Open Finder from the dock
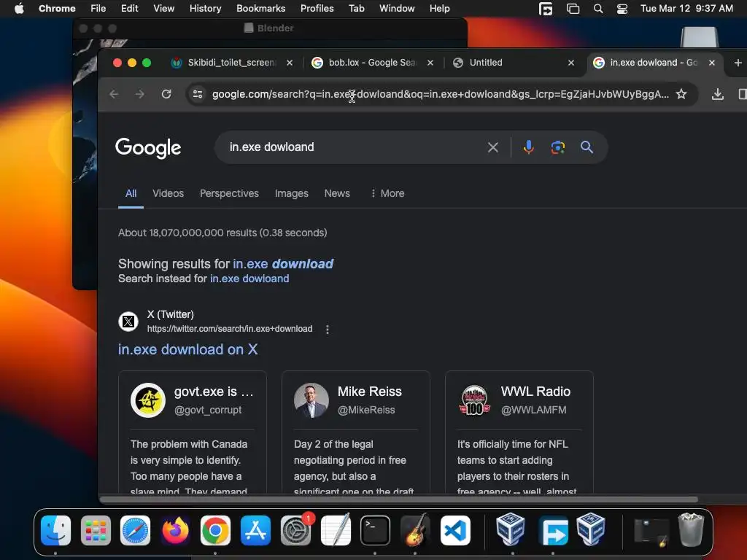 coord(55,530)
